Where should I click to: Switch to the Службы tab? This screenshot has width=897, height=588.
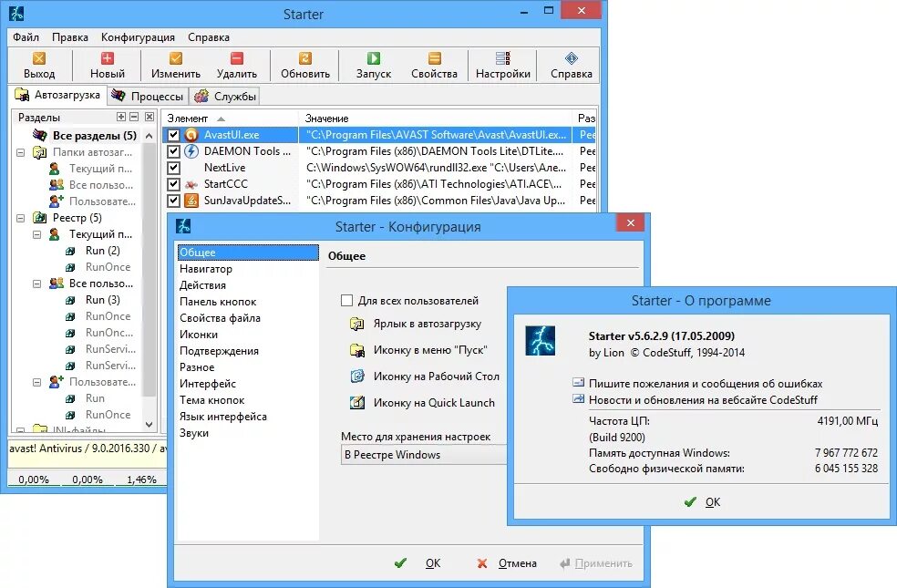(x=225, y=96)
